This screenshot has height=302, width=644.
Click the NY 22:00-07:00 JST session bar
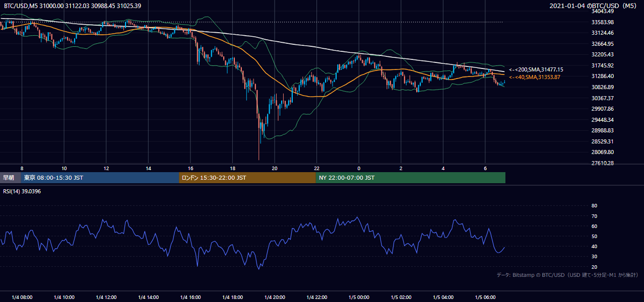pos(411,178)
